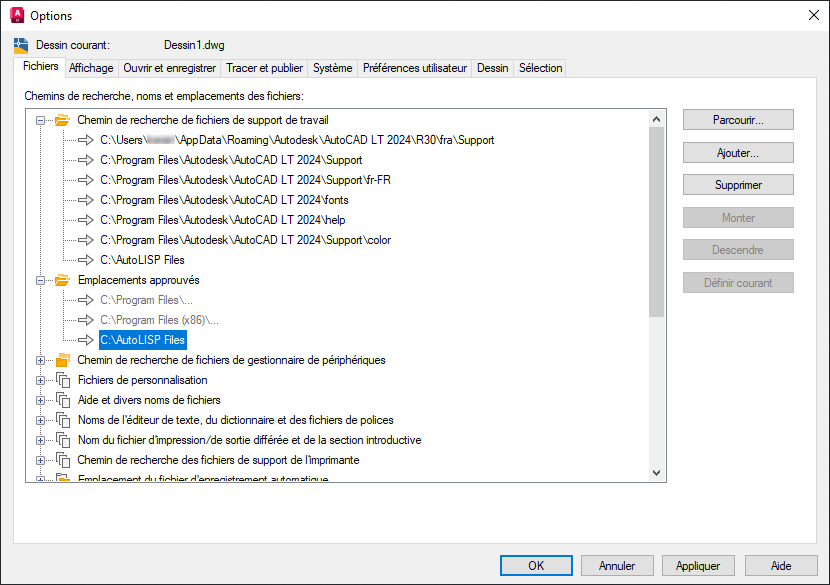Select AutoCAD LT 2024\fonts path entry
The width and height of the screenshot is (830, 585).
pos(224,200)
